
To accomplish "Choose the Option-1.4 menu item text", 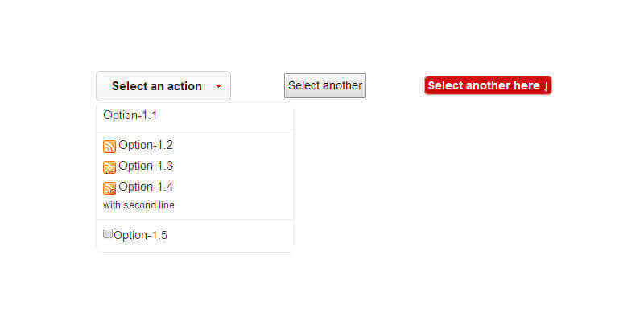I will [x=146, y=187].
